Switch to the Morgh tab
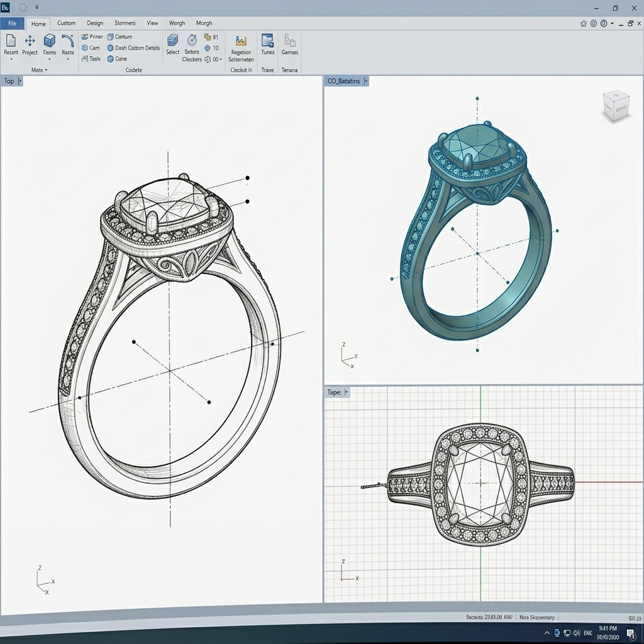 (x=204, y=23)
